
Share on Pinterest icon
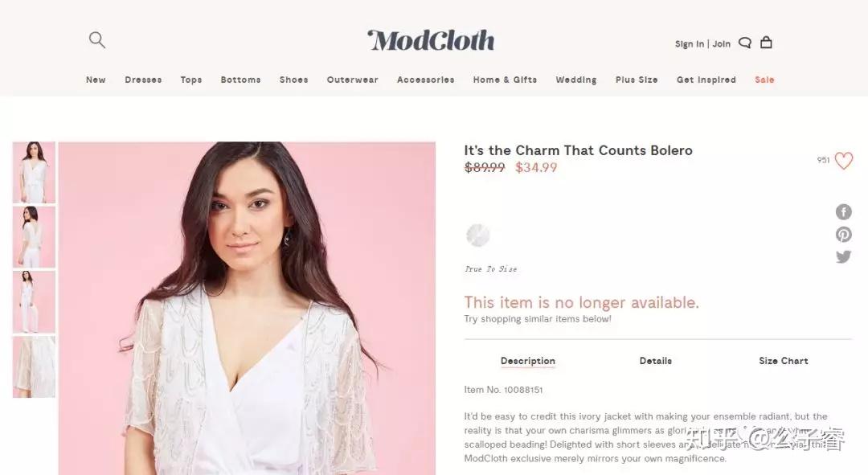843,235
